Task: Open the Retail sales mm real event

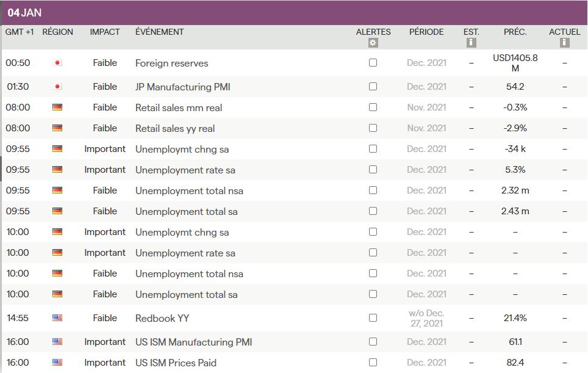Action: [x=179, y=107]
